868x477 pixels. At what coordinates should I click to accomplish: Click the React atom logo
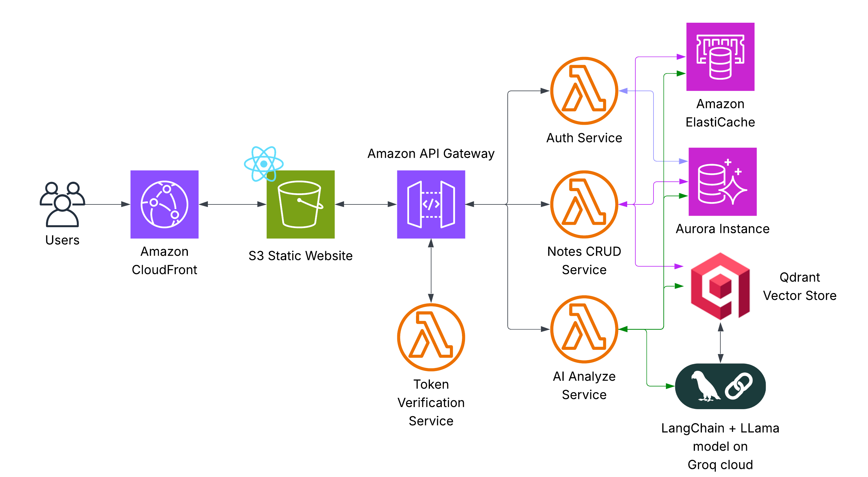click(x=264, y=164)
